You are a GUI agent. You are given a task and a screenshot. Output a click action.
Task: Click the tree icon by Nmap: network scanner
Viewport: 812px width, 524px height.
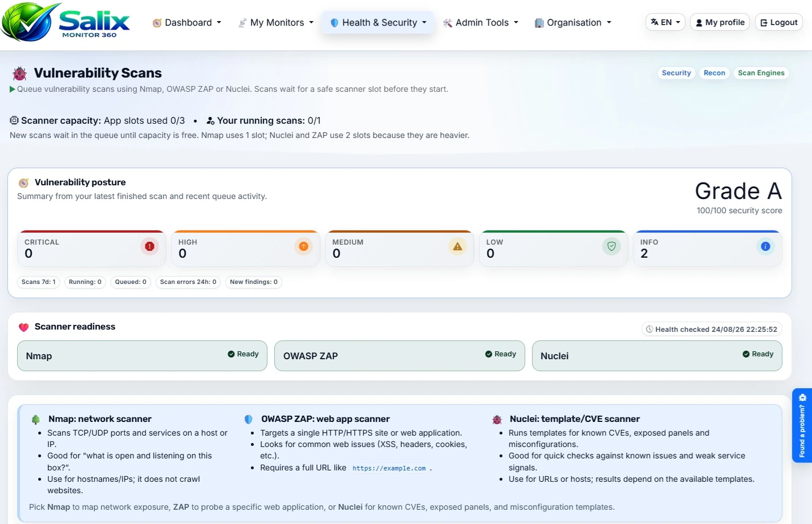[x=36, y=420]
